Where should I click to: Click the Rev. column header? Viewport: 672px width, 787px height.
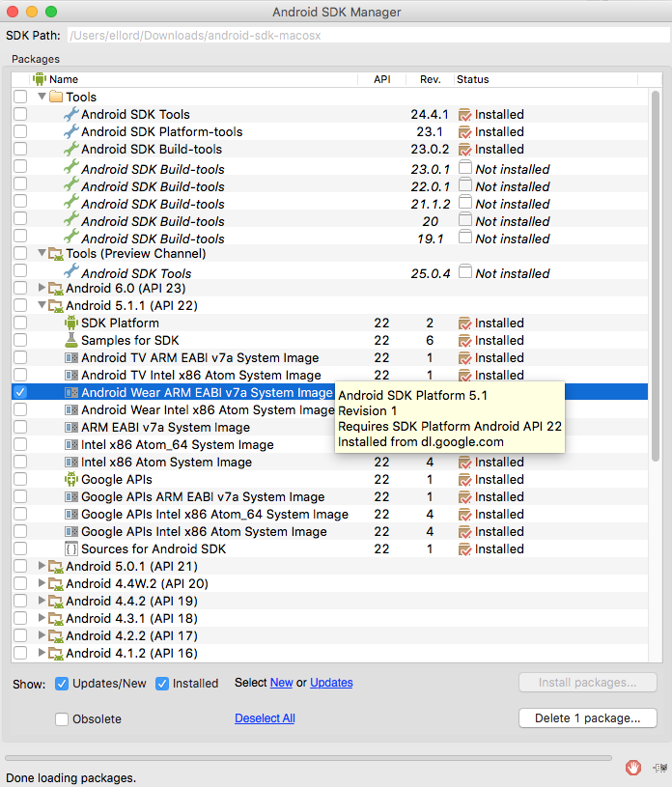coord(430,79)
